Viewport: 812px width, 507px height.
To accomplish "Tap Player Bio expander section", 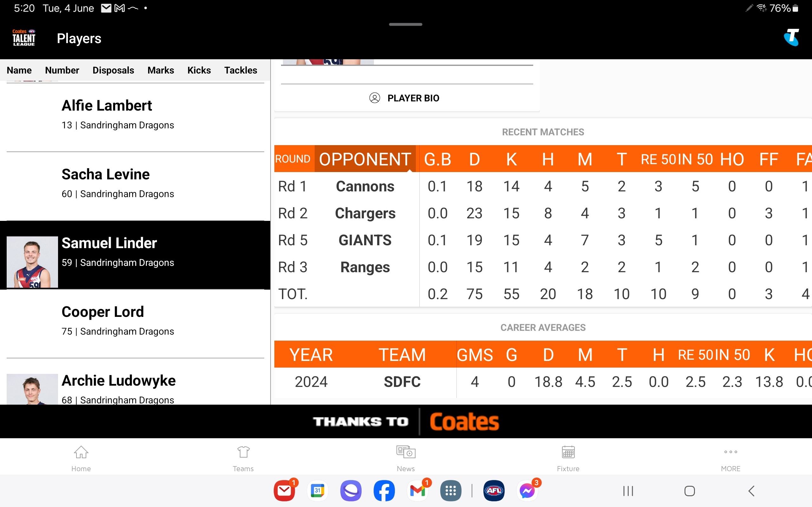I will [405, 98].
